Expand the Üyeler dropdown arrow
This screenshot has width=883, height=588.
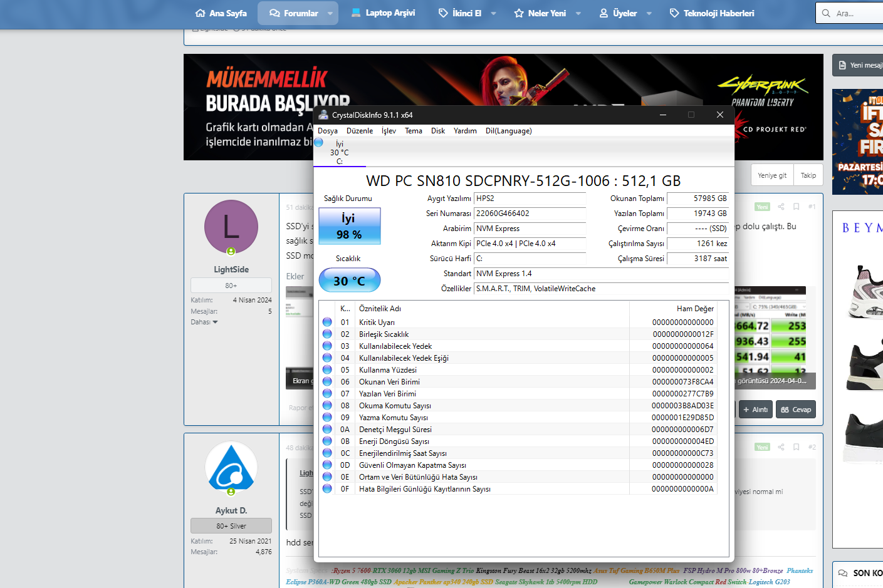(649, 13)
